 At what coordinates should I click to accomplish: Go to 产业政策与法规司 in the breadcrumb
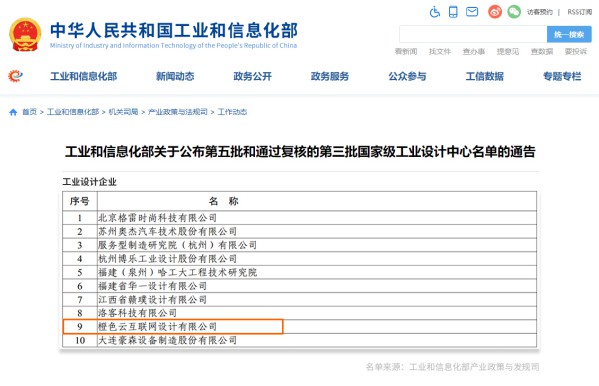[178, 112]
